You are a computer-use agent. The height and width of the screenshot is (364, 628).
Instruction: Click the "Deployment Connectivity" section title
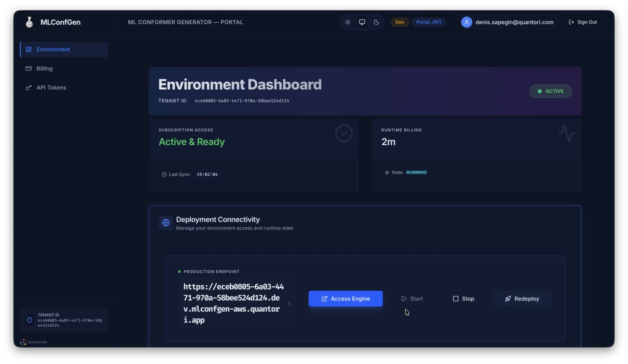[218, 220]
